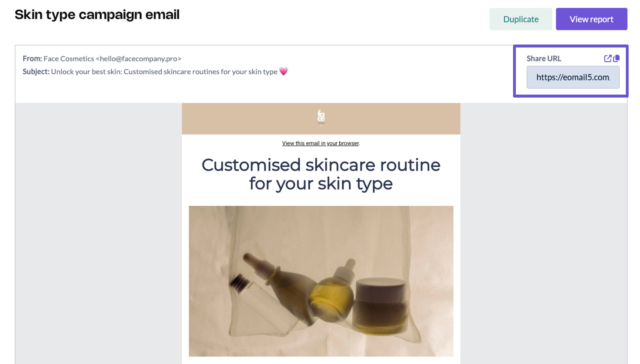The width and height of the screenshot is (640, 364).
Task: Duplicate this campaign email
Action: point(520,19)
